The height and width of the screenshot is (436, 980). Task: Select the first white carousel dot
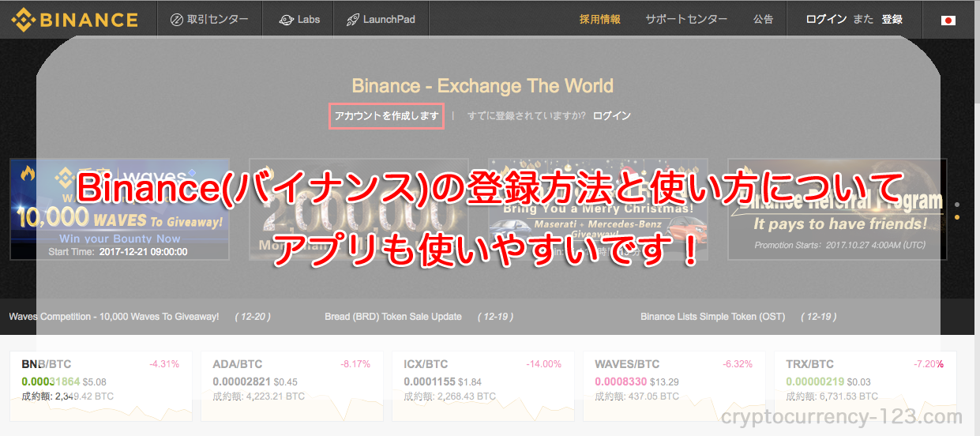(958, 204)
